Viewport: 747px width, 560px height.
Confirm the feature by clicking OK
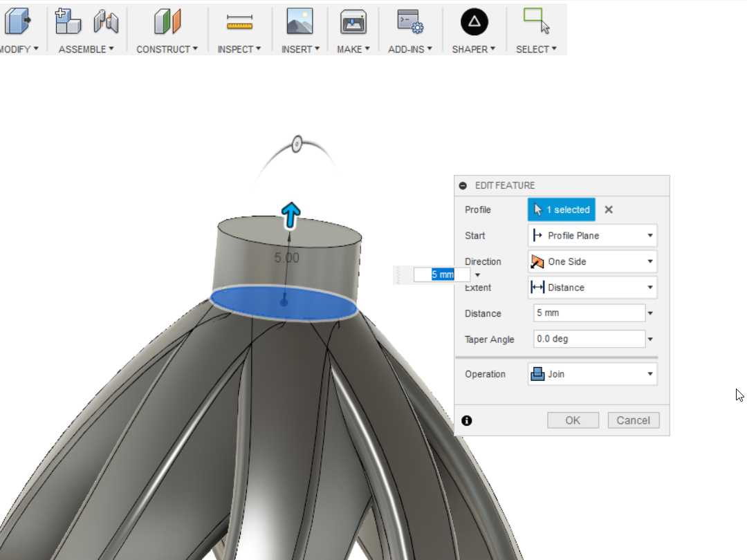pos(573,420)
